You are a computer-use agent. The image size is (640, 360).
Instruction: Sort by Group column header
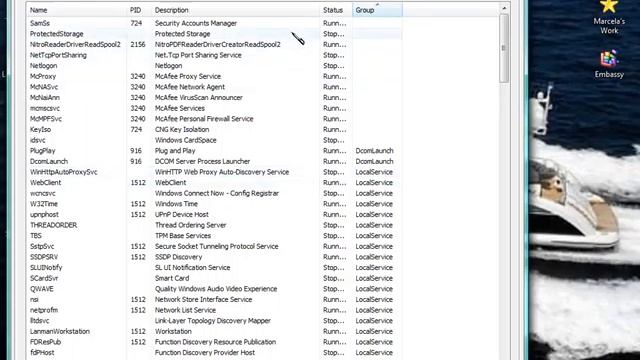(378, 10)
